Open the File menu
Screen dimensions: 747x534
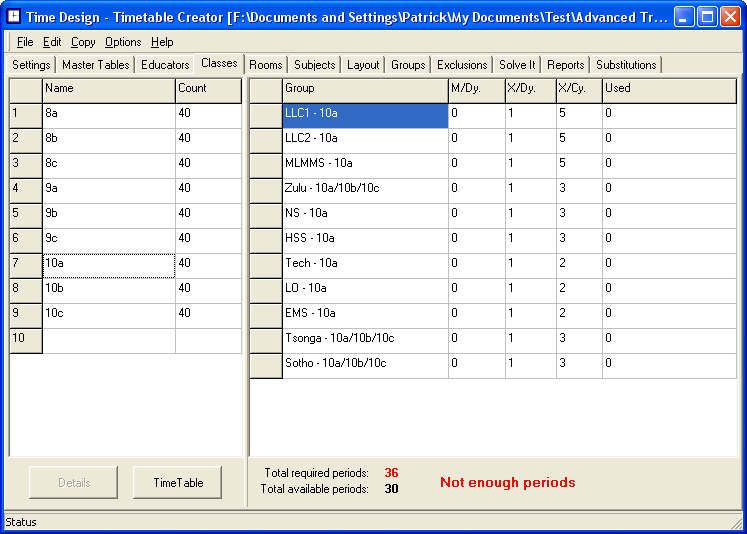click(25, 42)
